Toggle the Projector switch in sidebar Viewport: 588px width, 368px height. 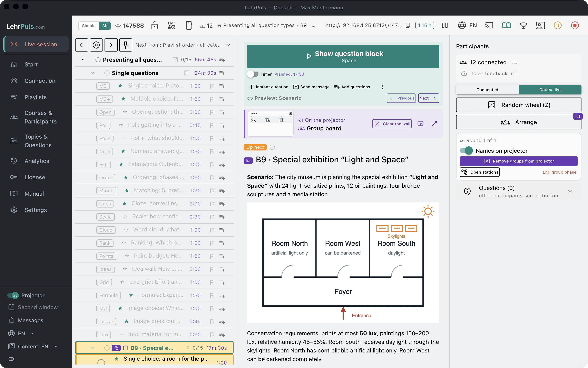13,295
